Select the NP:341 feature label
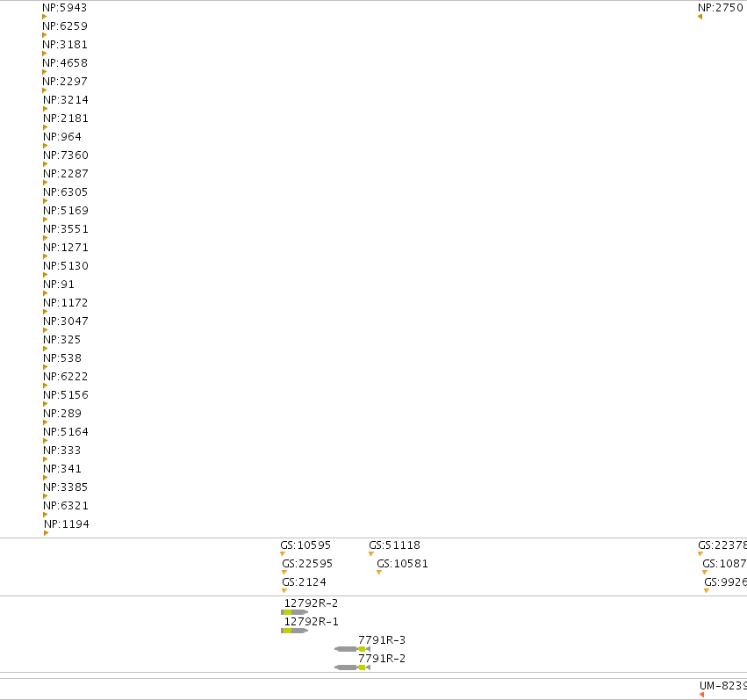Screen dimensions: 747x700 tap(62, 469)
